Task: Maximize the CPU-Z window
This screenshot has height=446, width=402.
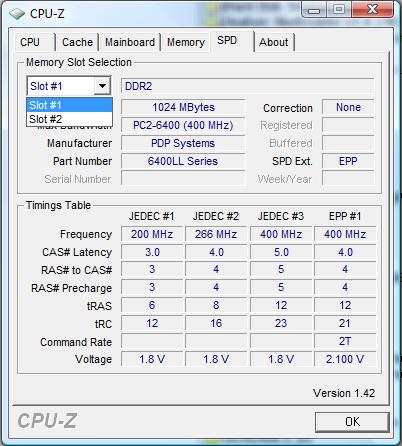Action: (339, 9)
